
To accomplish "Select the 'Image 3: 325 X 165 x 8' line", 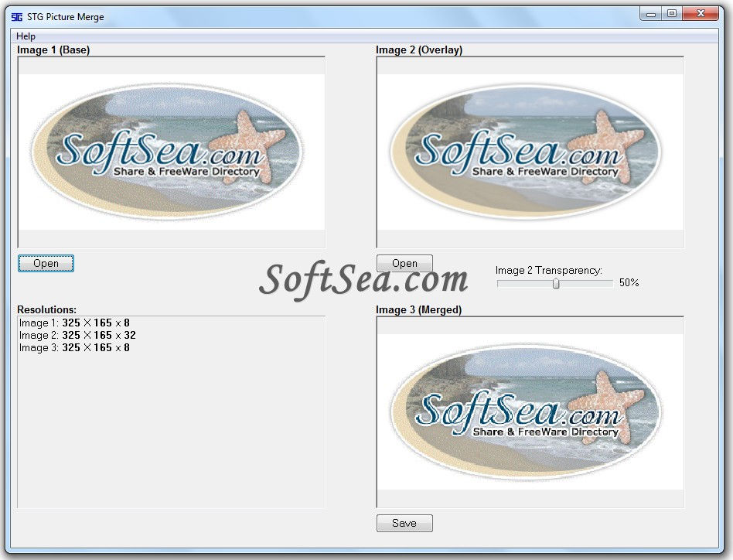I will pyautogui.click(x=74, y=347).
